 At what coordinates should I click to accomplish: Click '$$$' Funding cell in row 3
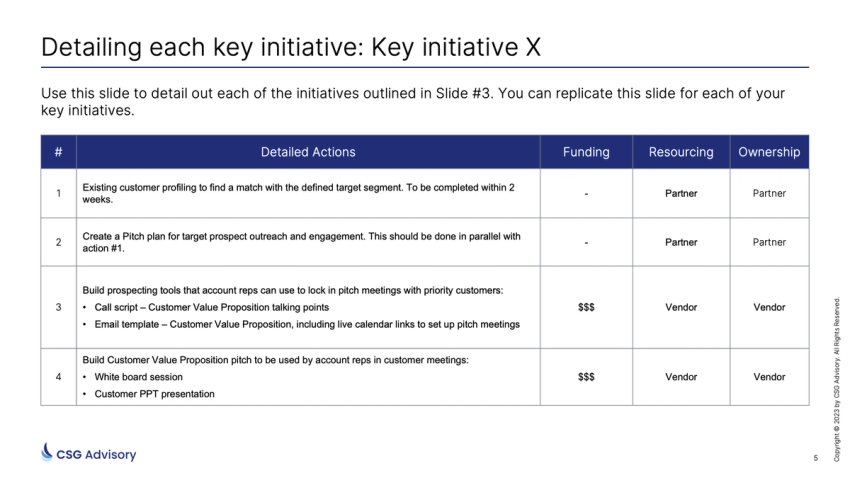coord(586,307)
